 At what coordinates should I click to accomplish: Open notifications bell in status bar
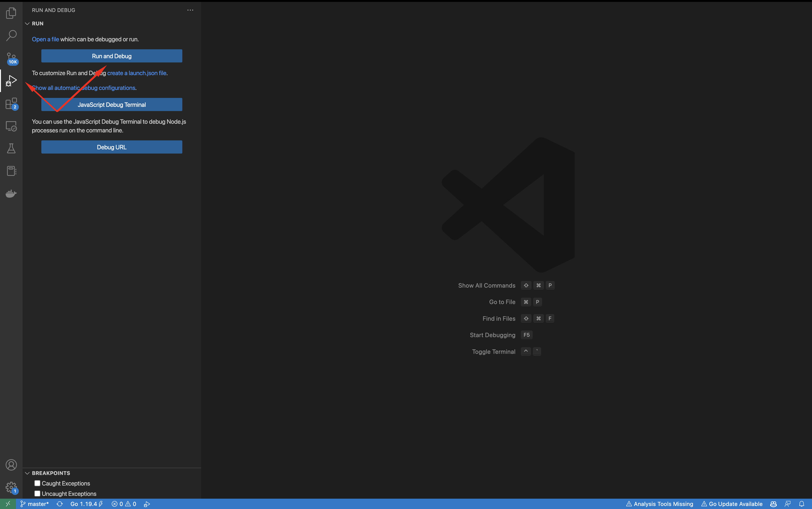802,504
